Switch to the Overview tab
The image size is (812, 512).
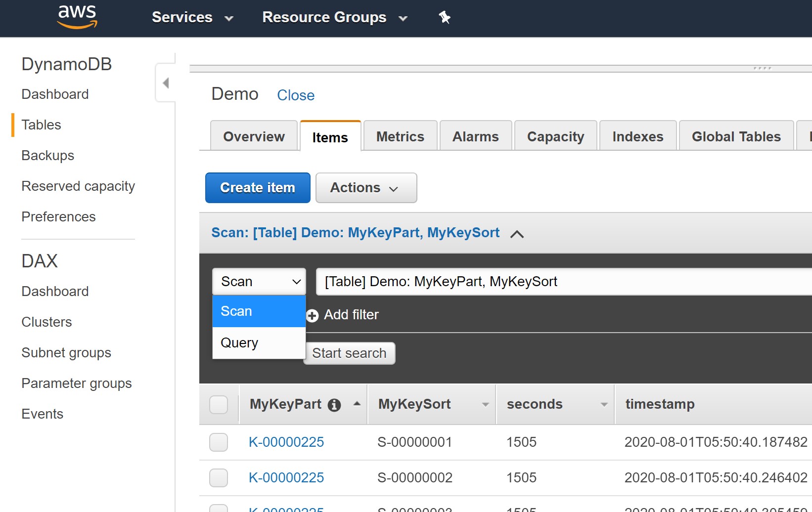tap(254, 136)
